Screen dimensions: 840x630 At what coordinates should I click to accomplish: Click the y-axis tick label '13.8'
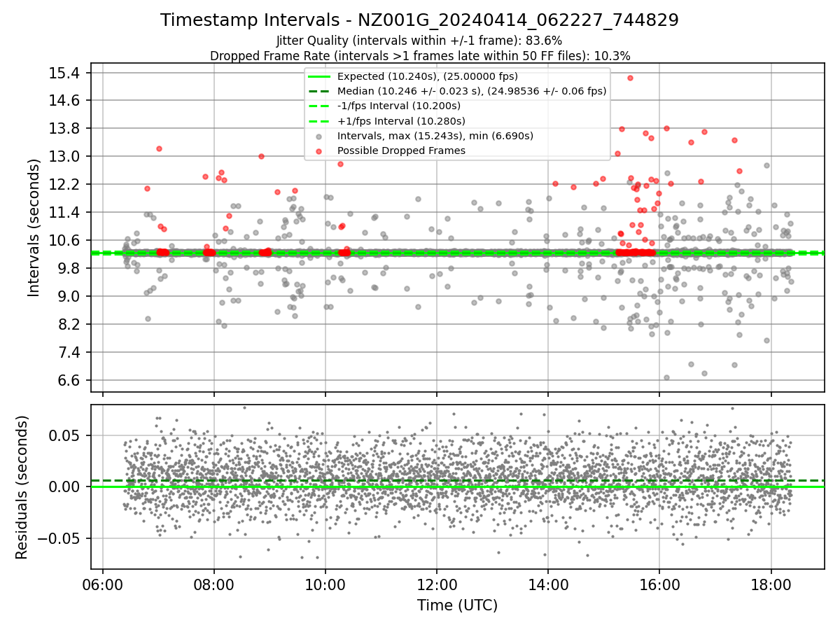tap(66, 129)
